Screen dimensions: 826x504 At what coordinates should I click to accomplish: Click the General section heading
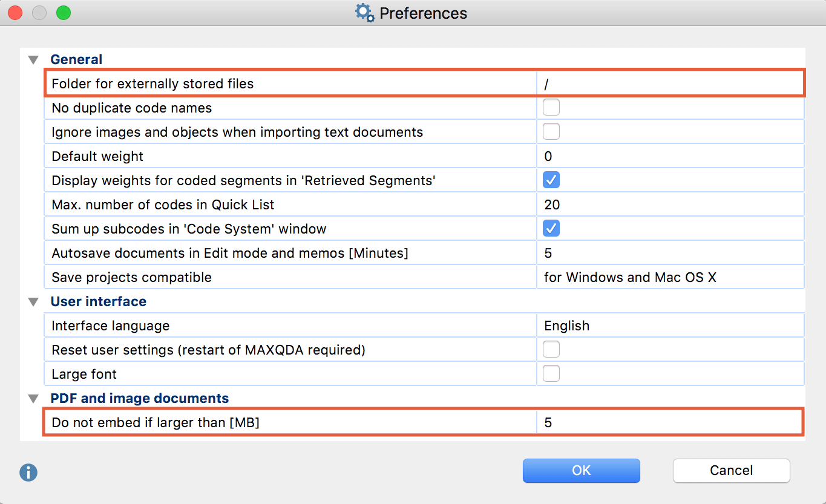[x=76, y=59]
